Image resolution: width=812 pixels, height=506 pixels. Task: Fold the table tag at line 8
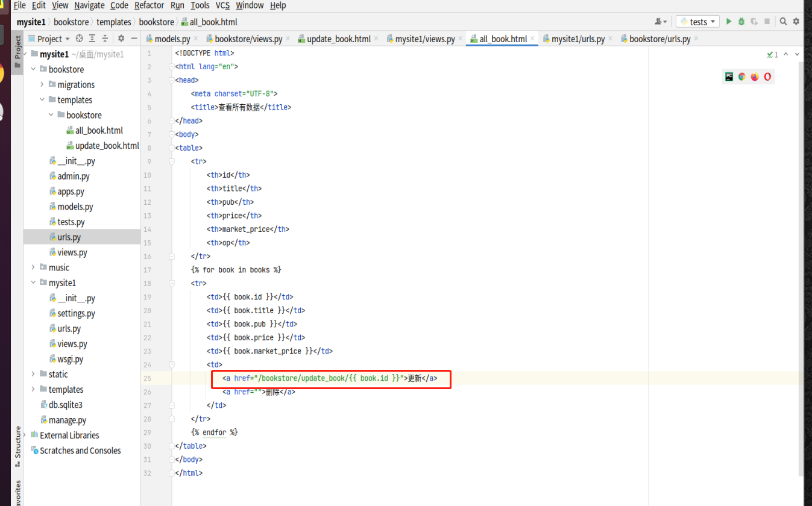tap(172, 148)
